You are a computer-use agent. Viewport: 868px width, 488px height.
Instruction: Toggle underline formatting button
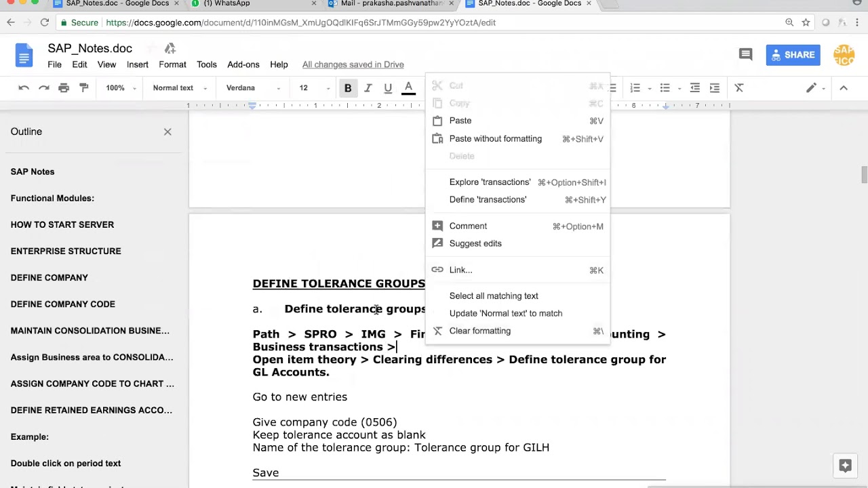[388, 88]
